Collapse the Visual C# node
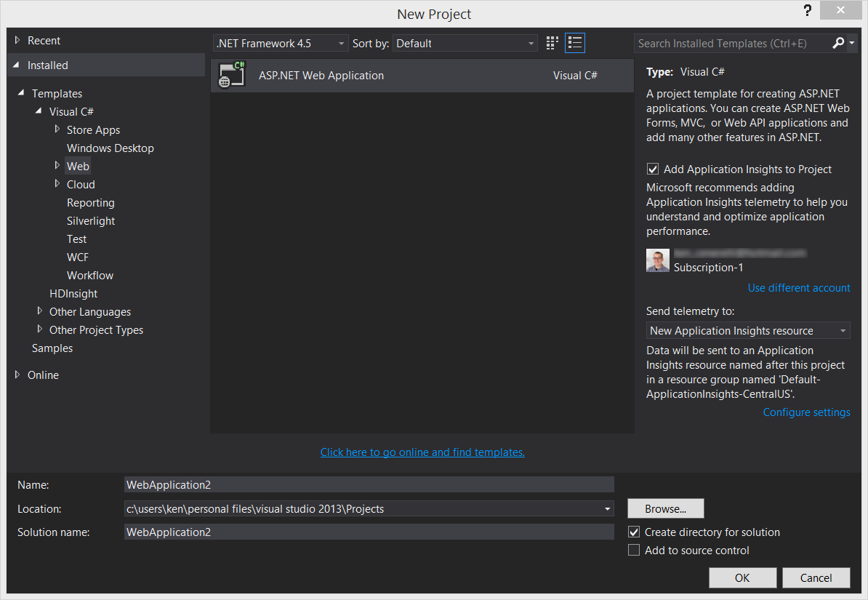The height and width of the screenshot is (600, 868). 39,111
